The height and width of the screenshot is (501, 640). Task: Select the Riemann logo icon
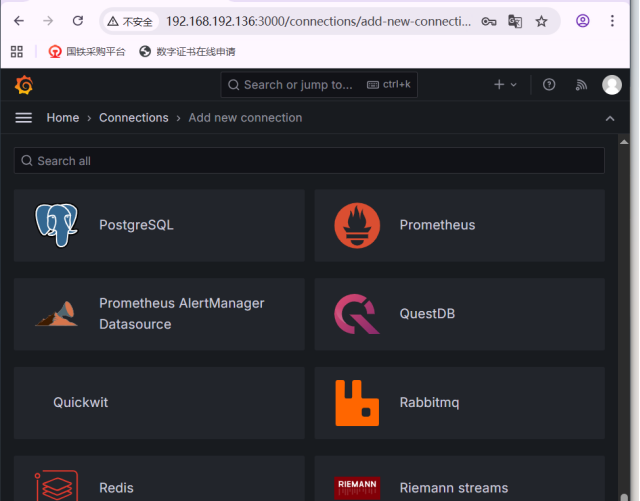click(x=357, y=488)
